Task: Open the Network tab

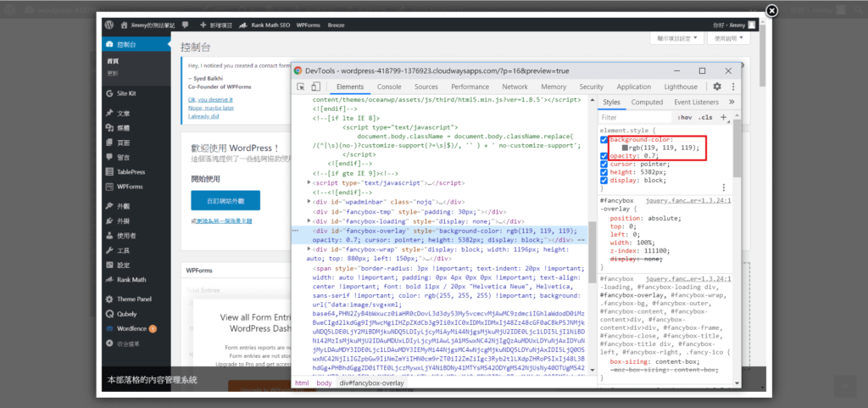Action: click(515, 87)
